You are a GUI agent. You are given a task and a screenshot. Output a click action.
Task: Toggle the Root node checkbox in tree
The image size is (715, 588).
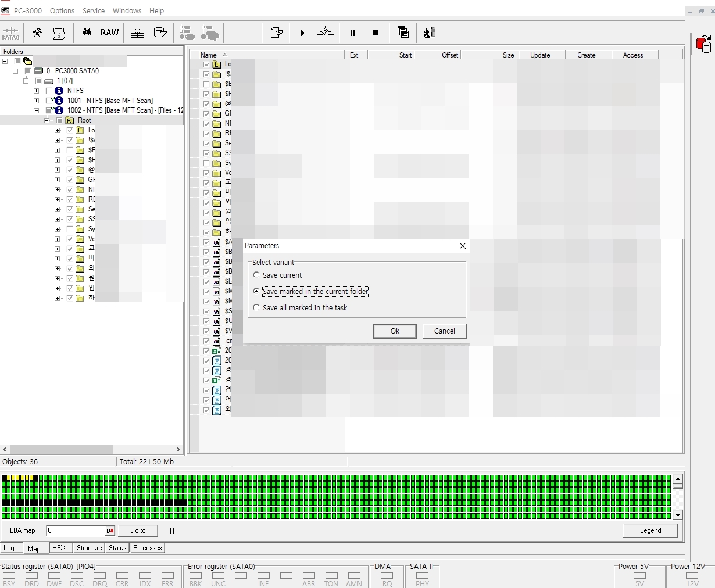[59, 120]
